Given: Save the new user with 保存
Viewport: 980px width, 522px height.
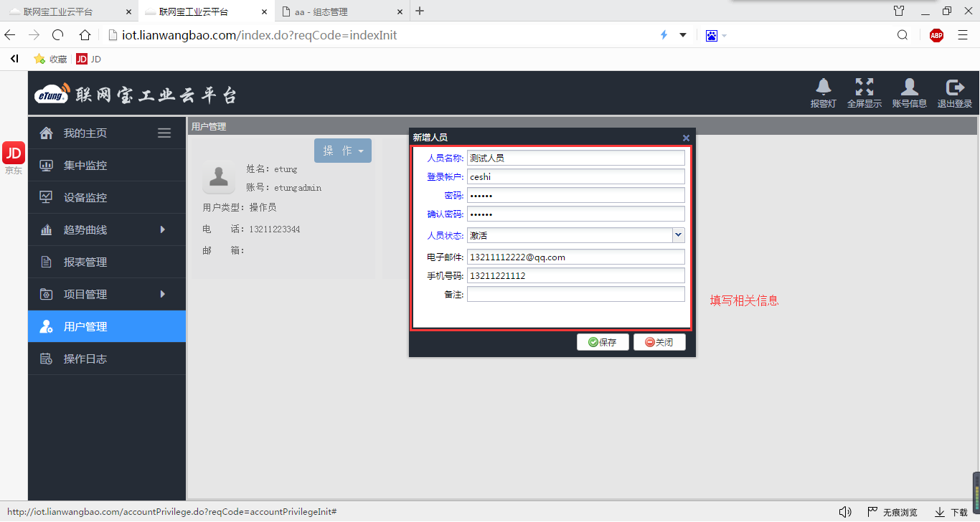Looking at the screenshot, I should coord(603,342).
